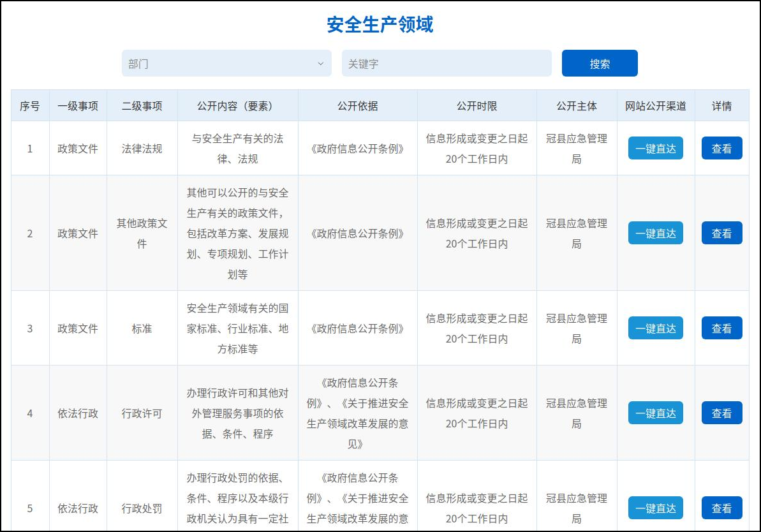
Task: Click the 安全生产领域 page title
Action: (380, 24)
